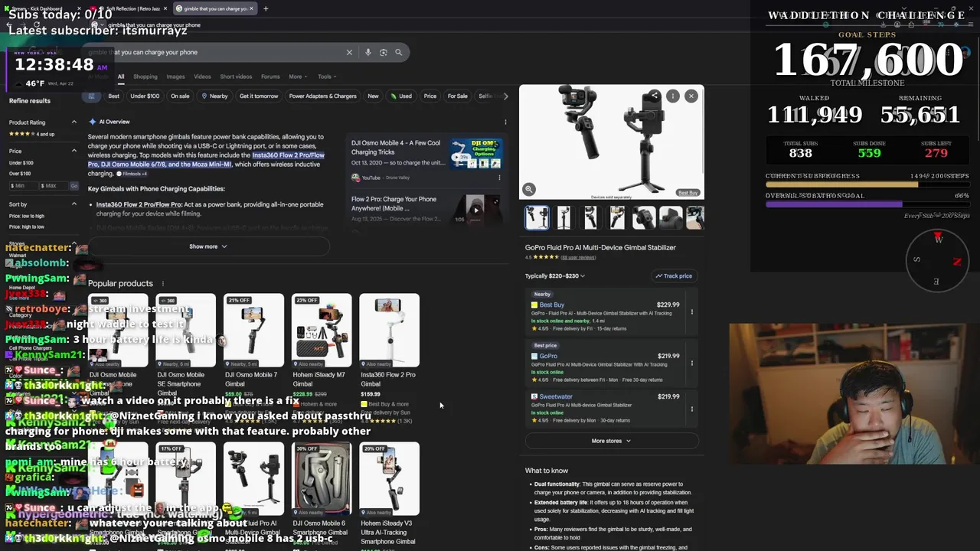
Task: Play the Flow 2 Pro charging video
Action: click(x=475, y=210)
